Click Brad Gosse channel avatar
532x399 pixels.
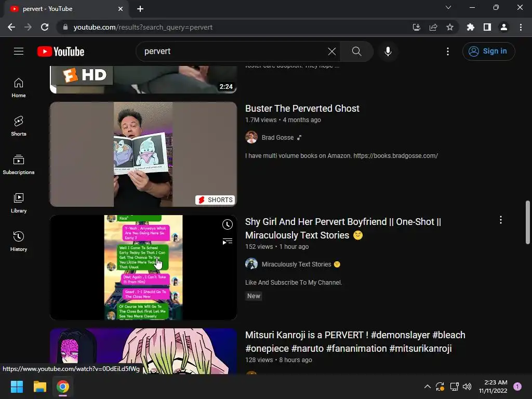(x=251, y=137)
